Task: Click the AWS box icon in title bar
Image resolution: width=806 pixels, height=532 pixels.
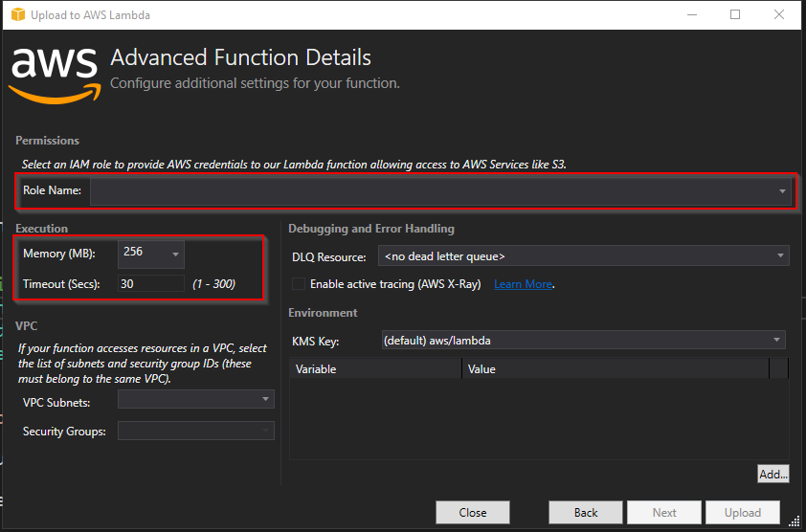Action: (18, 15)
